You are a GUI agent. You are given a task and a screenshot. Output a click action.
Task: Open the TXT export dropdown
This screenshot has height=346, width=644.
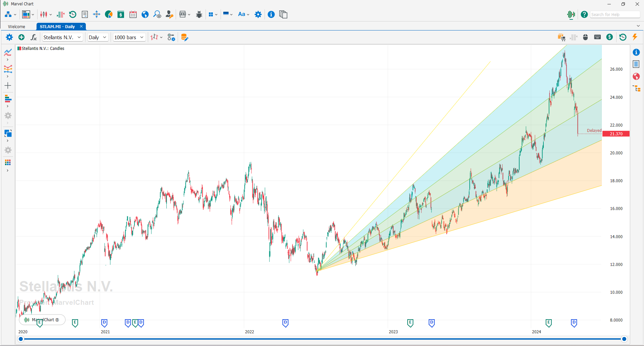point(185,14)
